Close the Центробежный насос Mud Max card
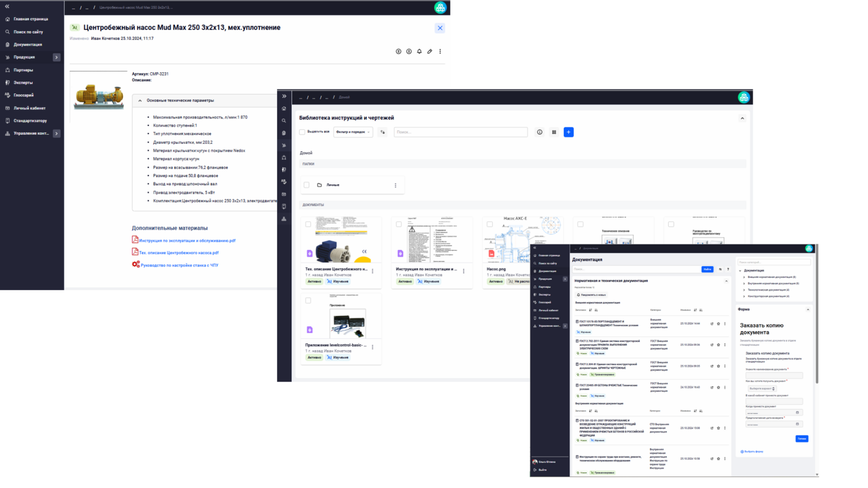Image resolution: width=868 pixels, height=488 pixels. pyautogui.click(x=440, y=28)
